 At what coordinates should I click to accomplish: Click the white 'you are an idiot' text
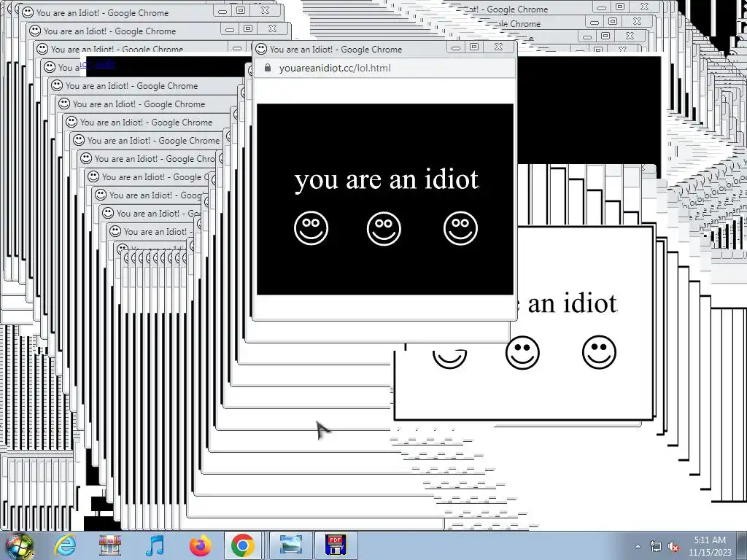tap(387, 179)
